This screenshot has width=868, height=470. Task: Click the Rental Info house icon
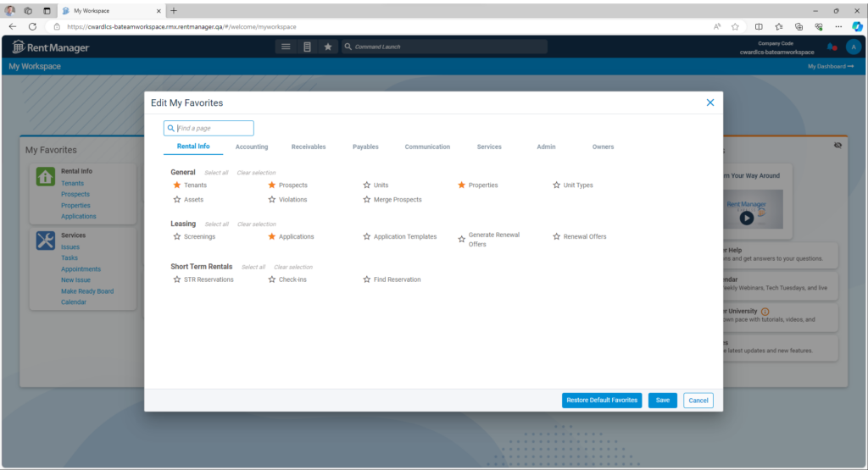point(46,176)
